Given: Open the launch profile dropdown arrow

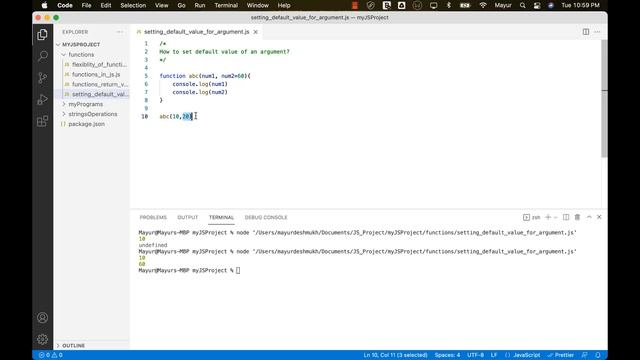Looking at the screenshot, I should 556,217.
